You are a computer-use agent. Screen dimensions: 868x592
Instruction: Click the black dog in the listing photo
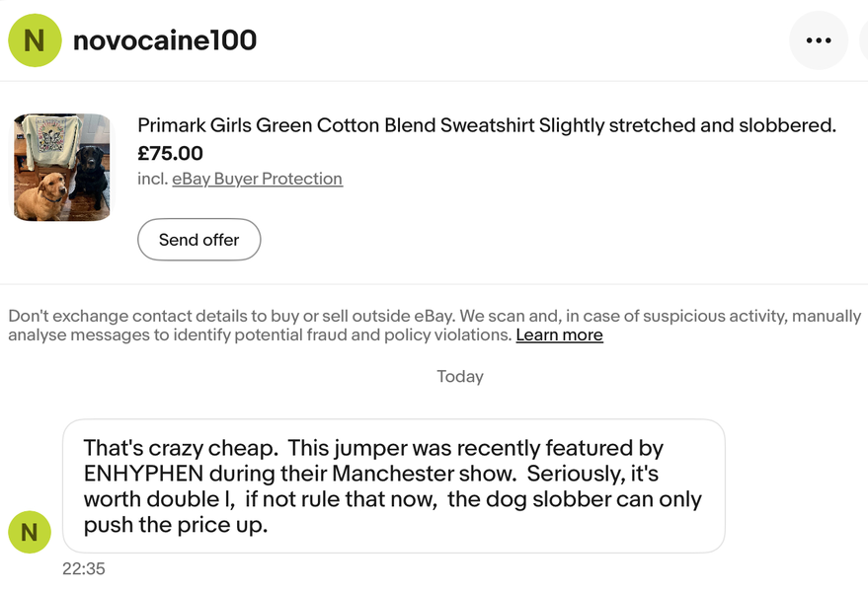(90, 177)
